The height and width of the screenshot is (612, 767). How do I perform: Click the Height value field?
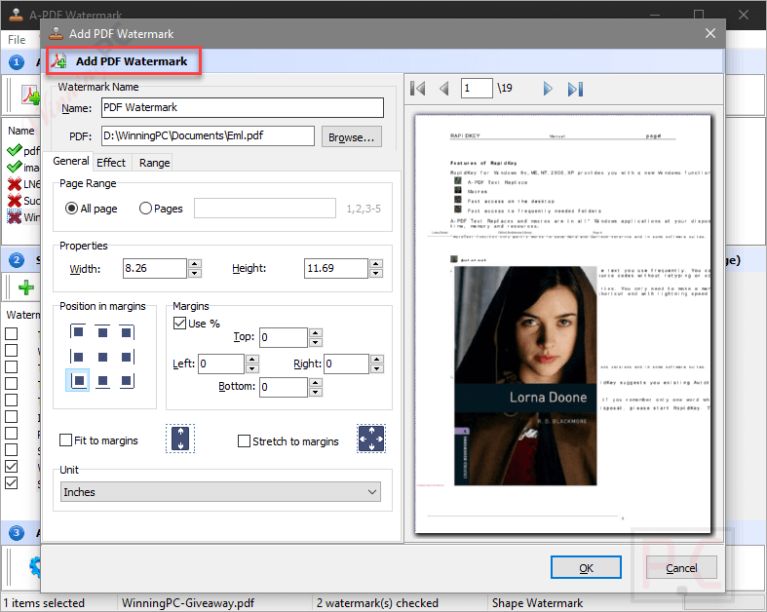click(x=336, y=268)
